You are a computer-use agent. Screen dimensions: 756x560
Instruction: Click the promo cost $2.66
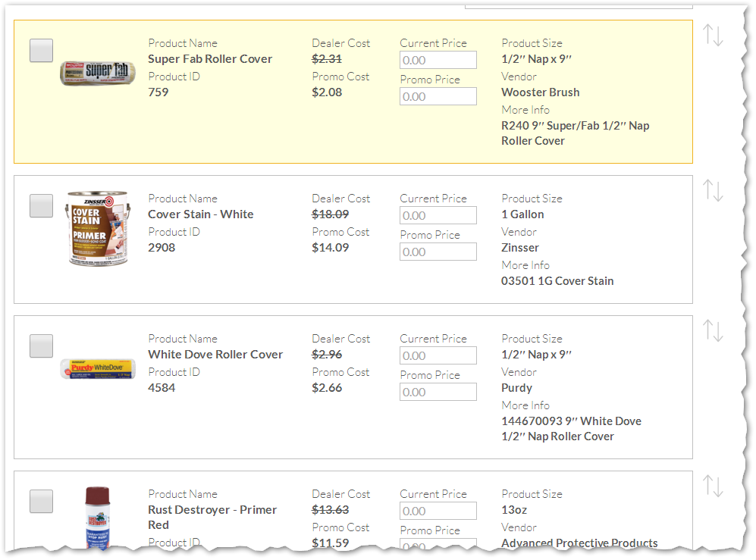[x=327, y=387]
